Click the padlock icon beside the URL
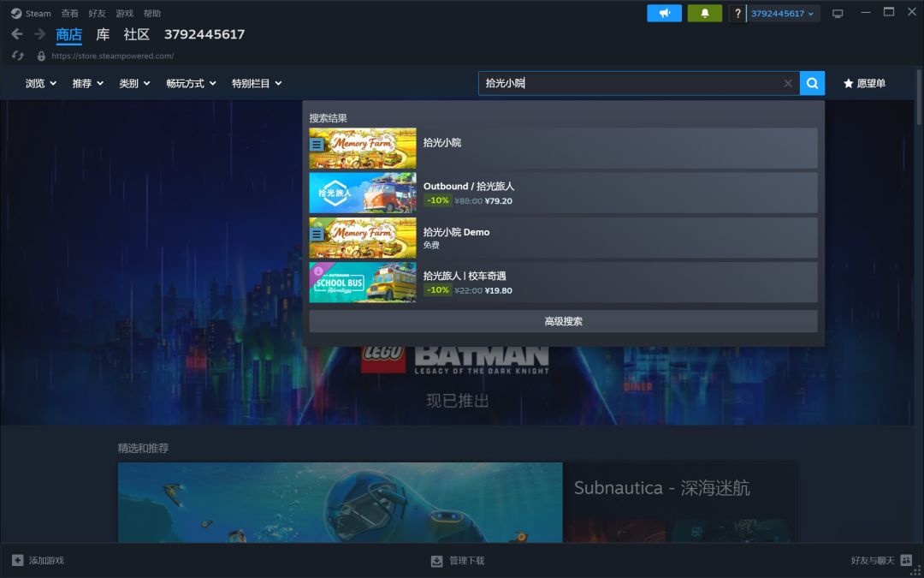The width and height of the screenshot is (924, 578). (41, 56)
